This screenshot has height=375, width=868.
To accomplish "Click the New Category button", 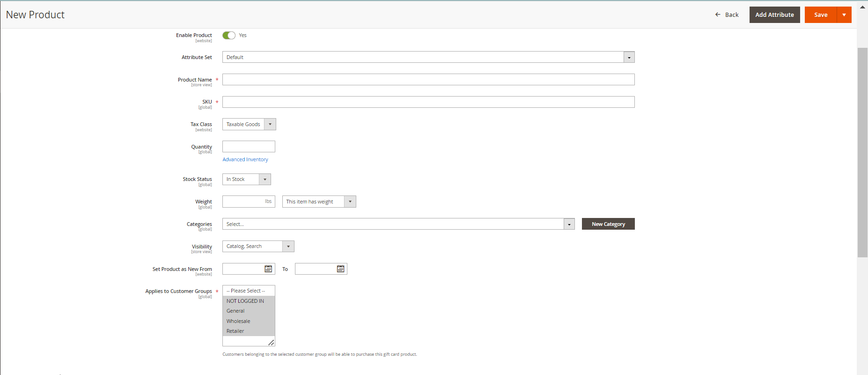I will point(608,224).
